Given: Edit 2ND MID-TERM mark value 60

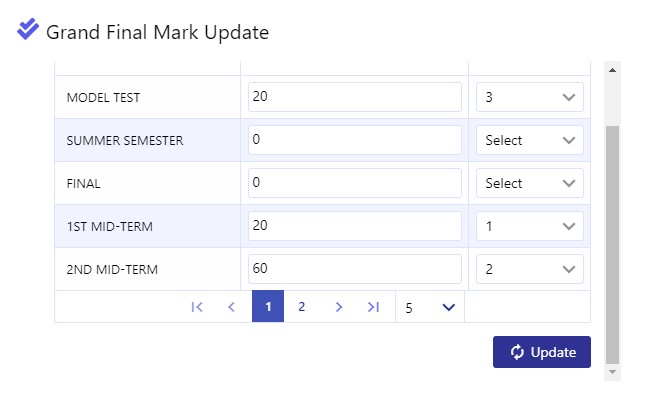Looking at the screenshot, I should [x=355, y=269].
